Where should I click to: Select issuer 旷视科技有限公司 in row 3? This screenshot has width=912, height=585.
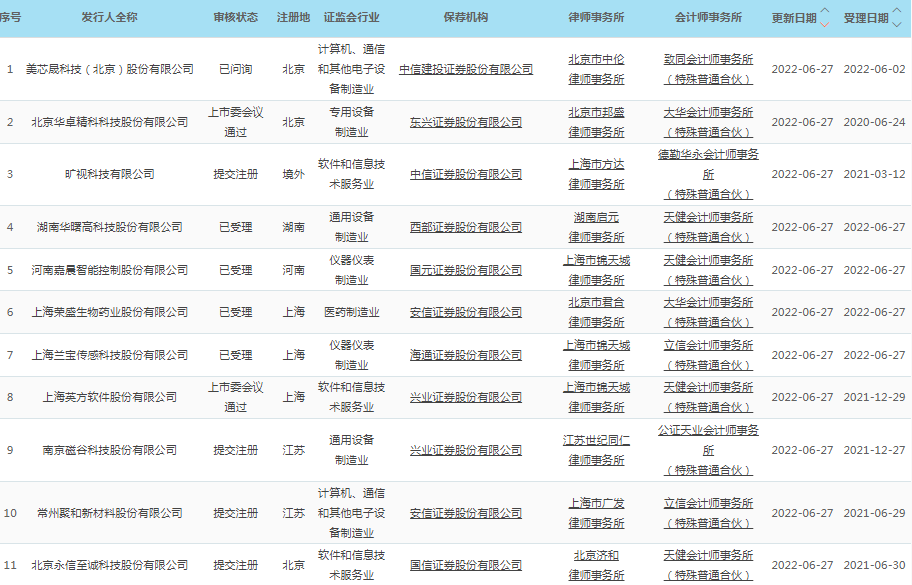[x=110, y=174]
